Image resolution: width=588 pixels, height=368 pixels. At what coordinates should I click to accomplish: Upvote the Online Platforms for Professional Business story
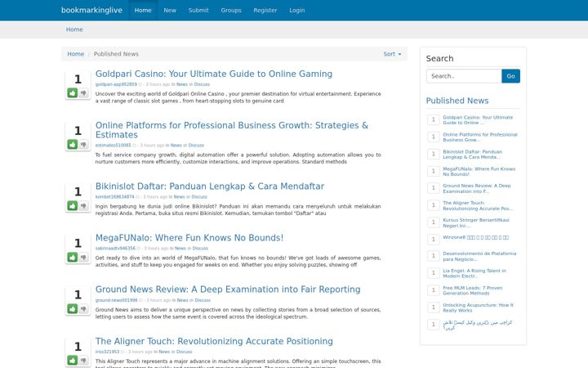pos(73,144)
